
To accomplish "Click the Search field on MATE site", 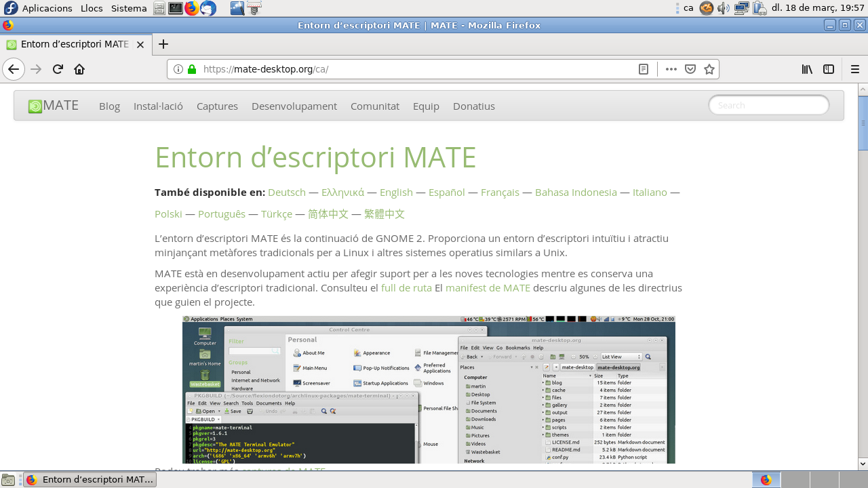I will (769, 105).
